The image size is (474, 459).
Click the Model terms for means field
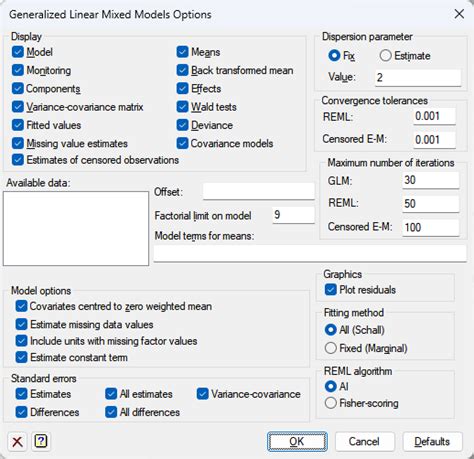click(310, 253)
